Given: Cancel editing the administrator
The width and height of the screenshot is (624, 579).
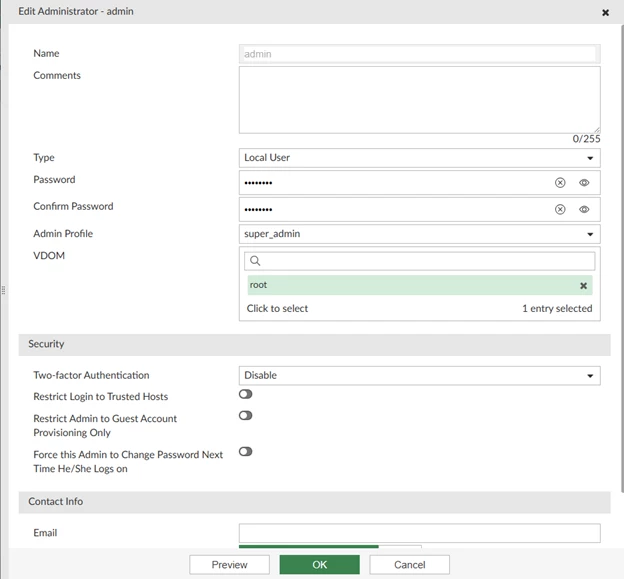Looking at the screenshot, I should pyautogui.click(x=410, y=565).
